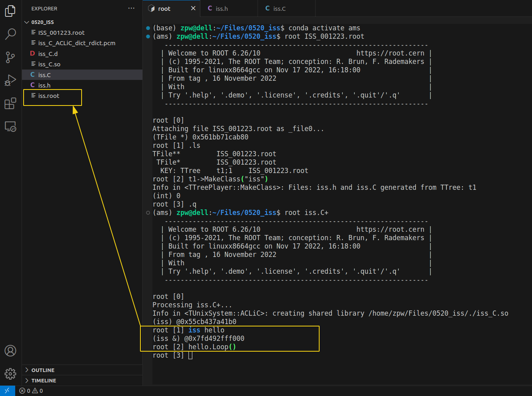Open the Remote Explorer icon

[x=10, y=127]
